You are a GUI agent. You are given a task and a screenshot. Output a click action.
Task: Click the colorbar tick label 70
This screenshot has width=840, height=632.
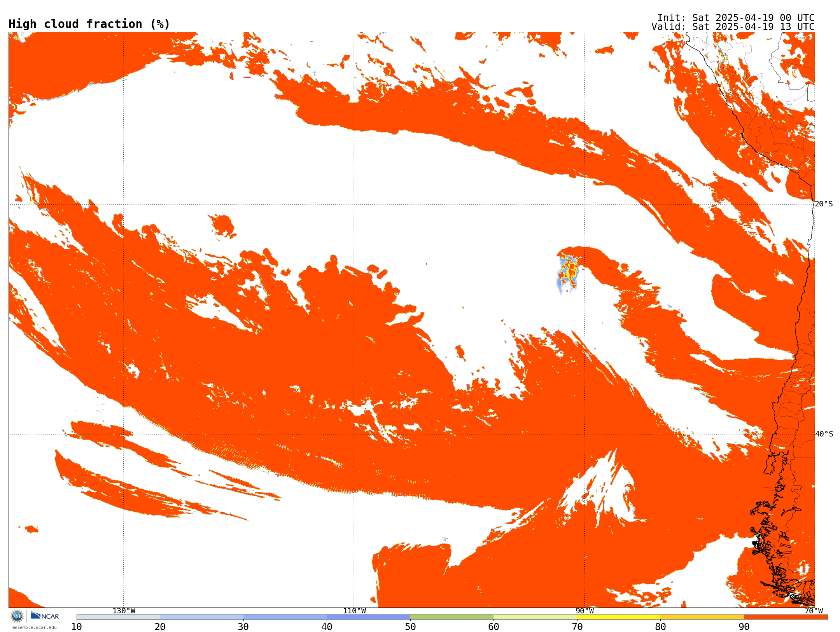[577, 627]
